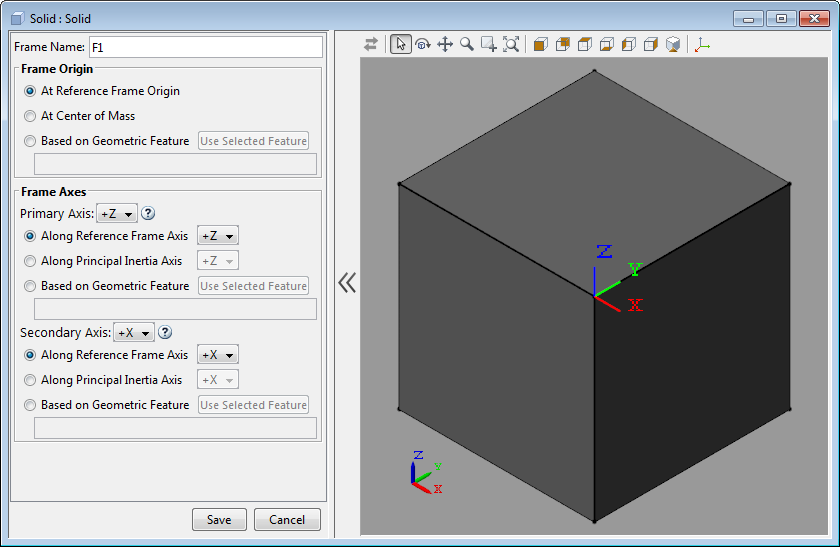Activate the rotate view tool

pos(423,44)
